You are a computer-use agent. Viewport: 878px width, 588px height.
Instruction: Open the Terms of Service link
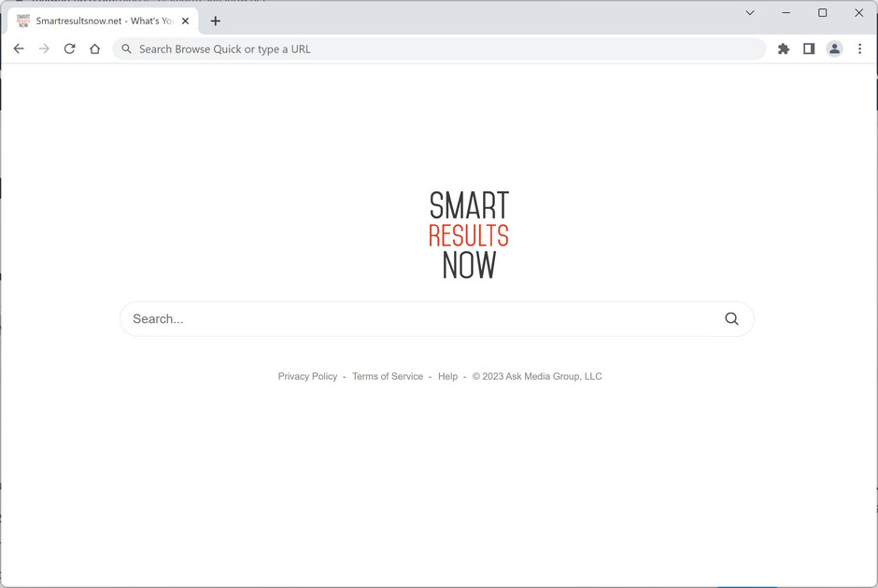387,376
